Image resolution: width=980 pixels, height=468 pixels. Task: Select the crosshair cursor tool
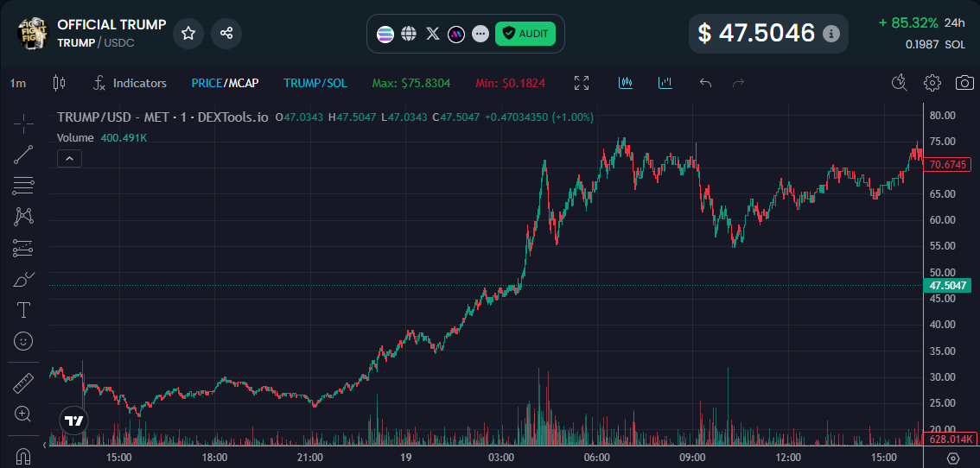(x=23, y=123)
